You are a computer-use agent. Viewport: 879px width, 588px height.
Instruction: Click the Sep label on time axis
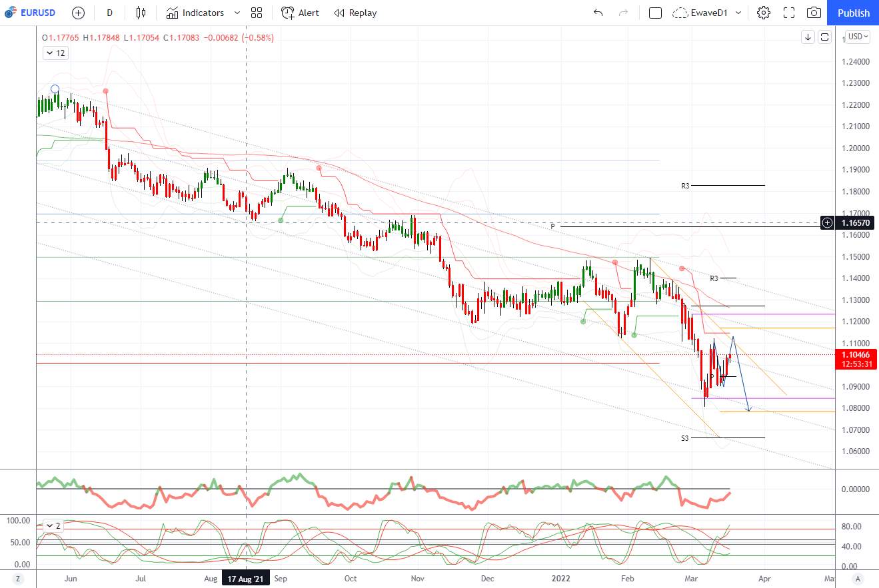pos(281,579)
